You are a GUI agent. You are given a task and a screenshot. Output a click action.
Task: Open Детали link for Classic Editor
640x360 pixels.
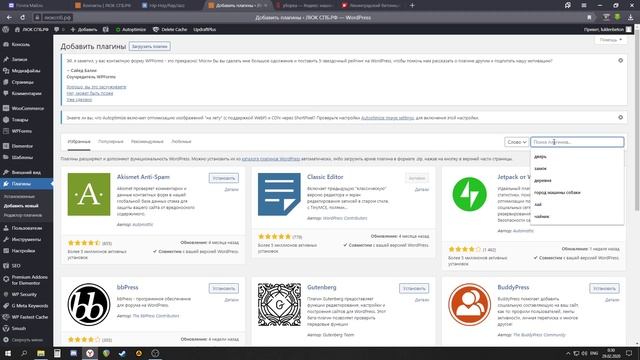pyautogui.click(x=422, y=189)
